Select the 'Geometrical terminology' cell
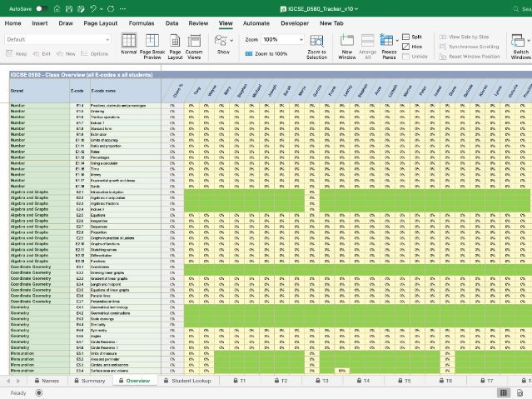Viewport: 532px width, 399px height. 126,307
